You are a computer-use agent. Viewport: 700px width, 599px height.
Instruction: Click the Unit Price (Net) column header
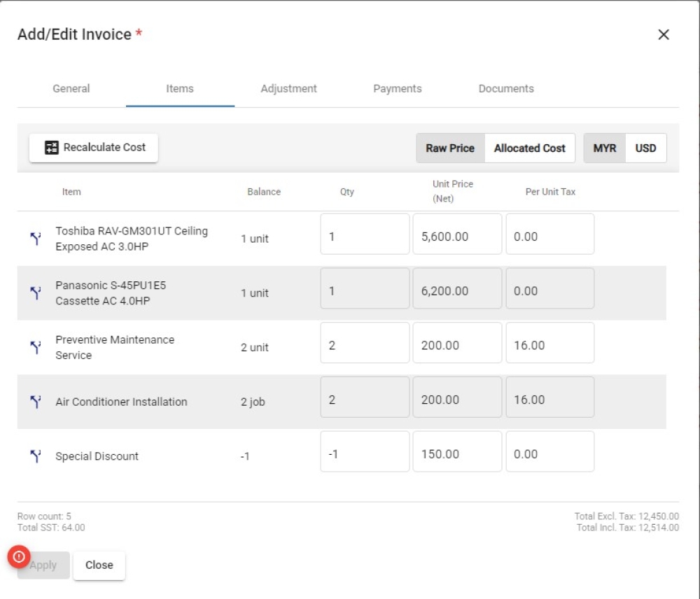click(453, 191)
